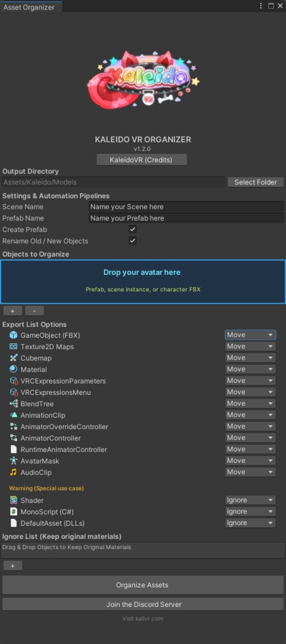Open BlendTree action dropdown
The image size is (286, 644).
click(250, 403)
